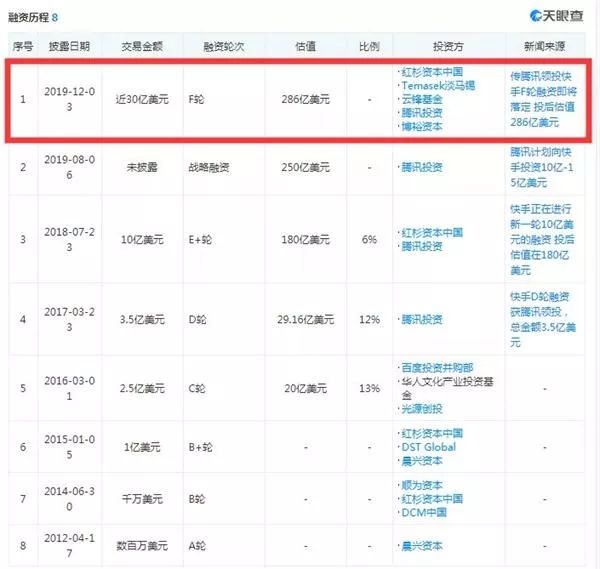600x569 pixels.
Task: Click the 融资轮次 column header
Action: coord(223,46)
